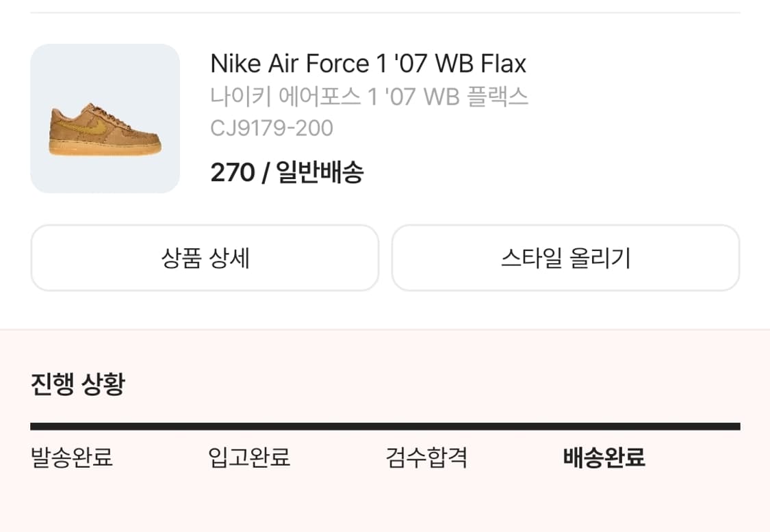Click the progress status bar
Image resolution: width=770 pixels, height=532 pixels.
click(385, 425)
